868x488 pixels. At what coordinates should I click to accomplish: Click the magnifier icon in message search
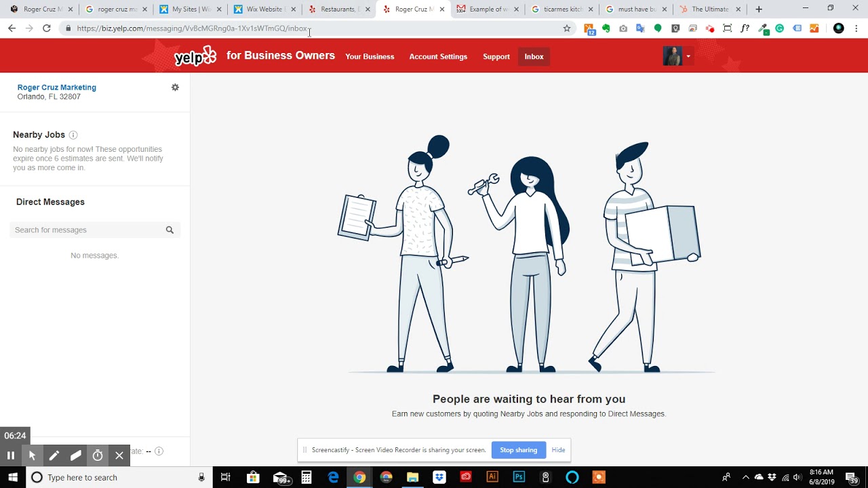click(170, 230)
